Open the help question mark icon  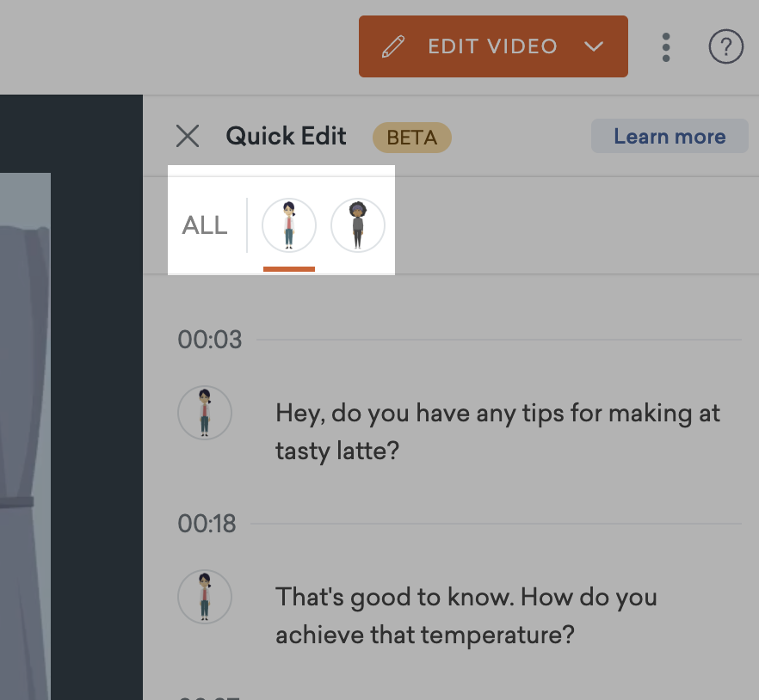tap(725, 46)
